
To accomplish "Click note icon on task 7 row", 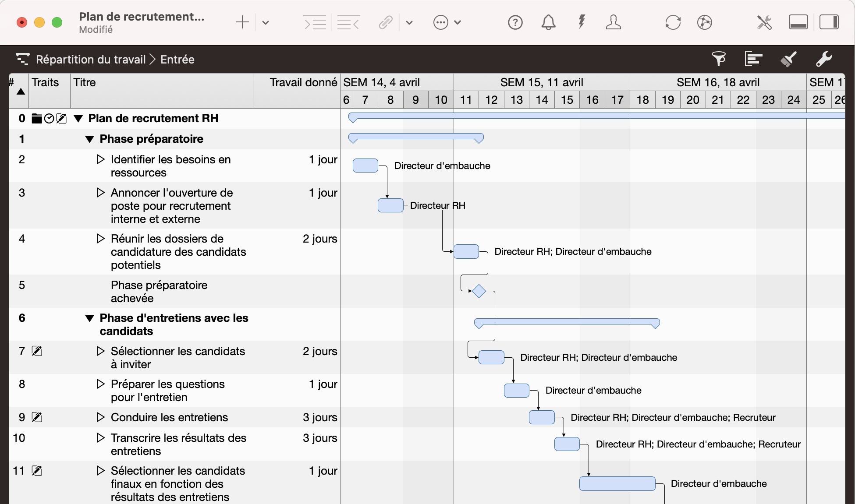I will (x=37, y=351).
